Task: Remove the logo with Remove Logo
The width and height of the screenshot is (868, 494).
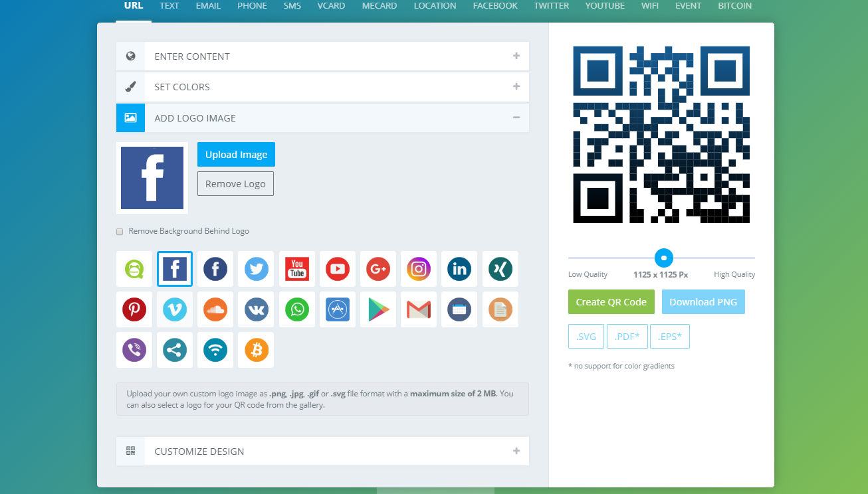Action: click(235, 184)
